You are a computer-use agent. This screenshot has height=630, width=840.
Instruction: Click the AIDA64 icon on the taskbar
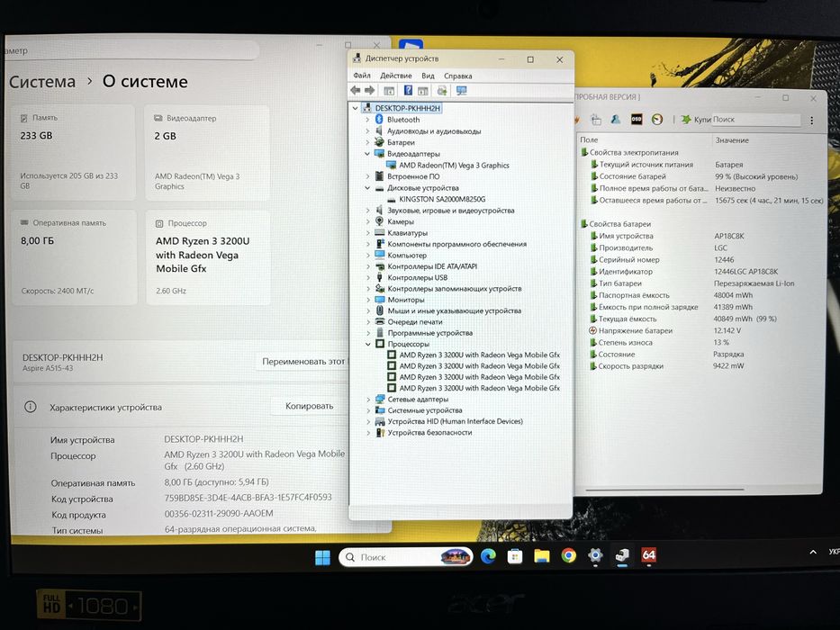(x=649, y=555)
